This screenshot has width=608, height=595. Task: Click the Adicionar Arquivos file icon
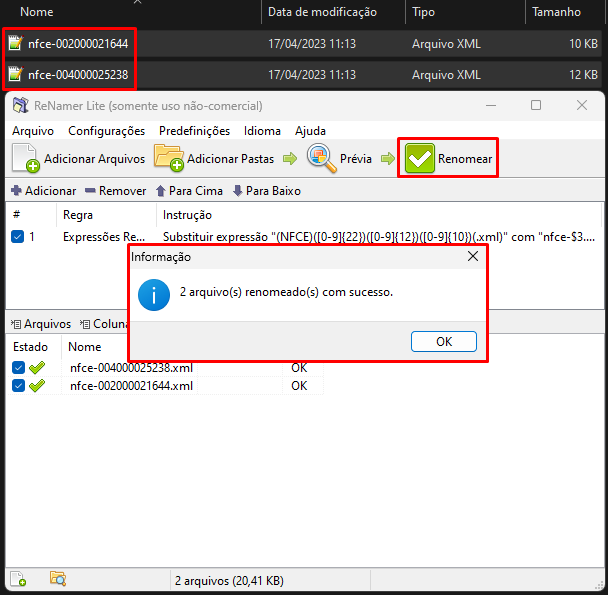coord(26,158)
